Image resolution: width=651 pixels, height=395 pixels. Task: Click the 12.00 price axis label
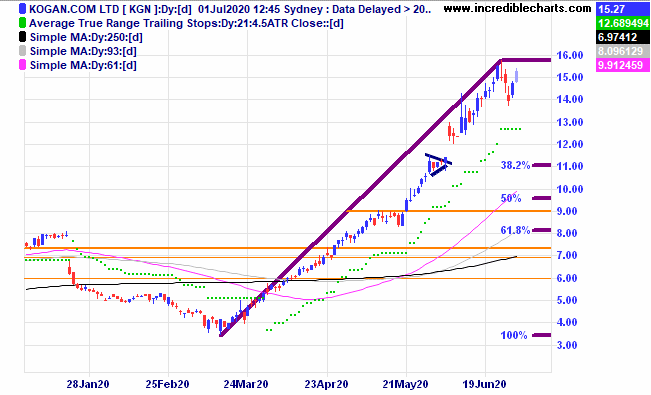[570, 144]
